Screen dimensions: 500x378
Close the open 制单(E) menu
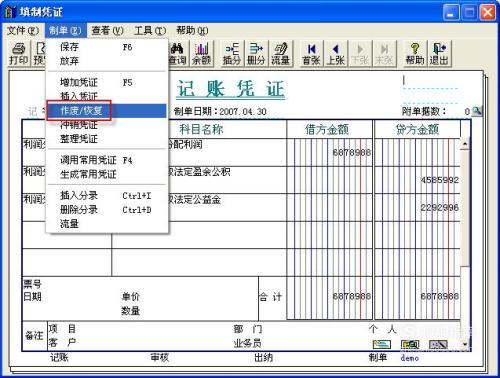[x=65, y=31]
